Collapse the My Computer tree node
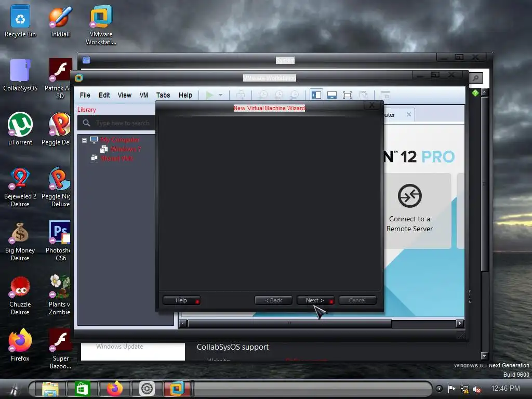 pos(84,140)
